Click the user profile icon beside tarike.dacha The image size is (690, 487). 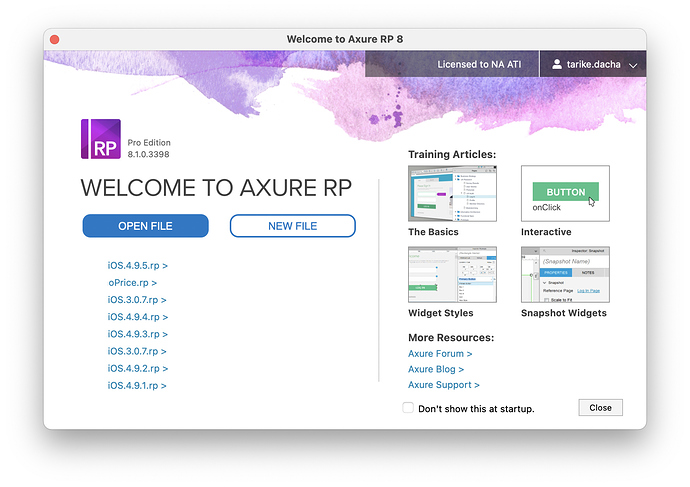coord(557,64)
